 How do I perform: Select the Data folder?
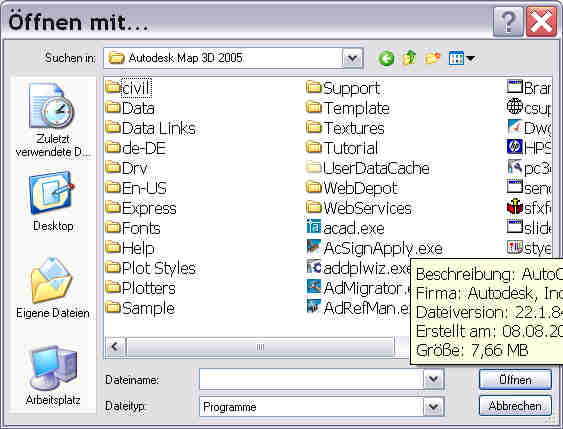[x=130, y=108]
